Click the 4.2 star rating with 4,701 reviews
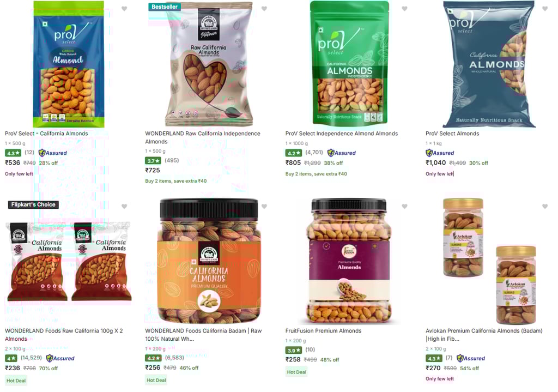The width and height of the screenshot is (558, 392). [304, 153]
